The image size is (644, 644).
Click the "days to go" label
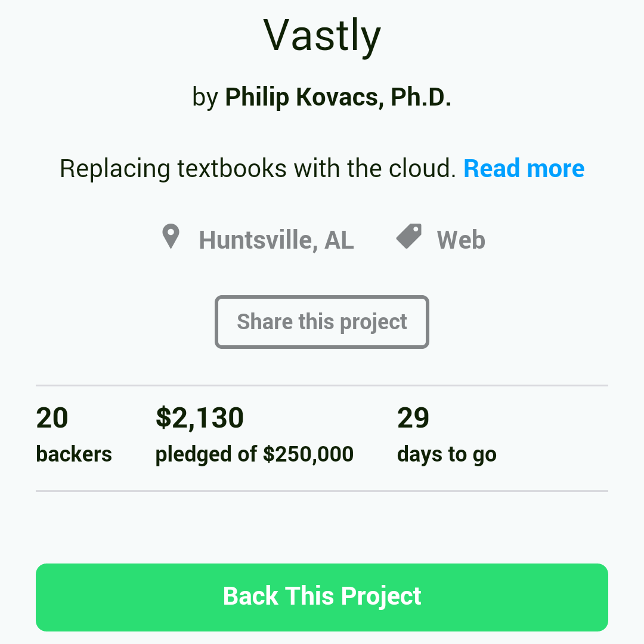click(x=447, y=454)
